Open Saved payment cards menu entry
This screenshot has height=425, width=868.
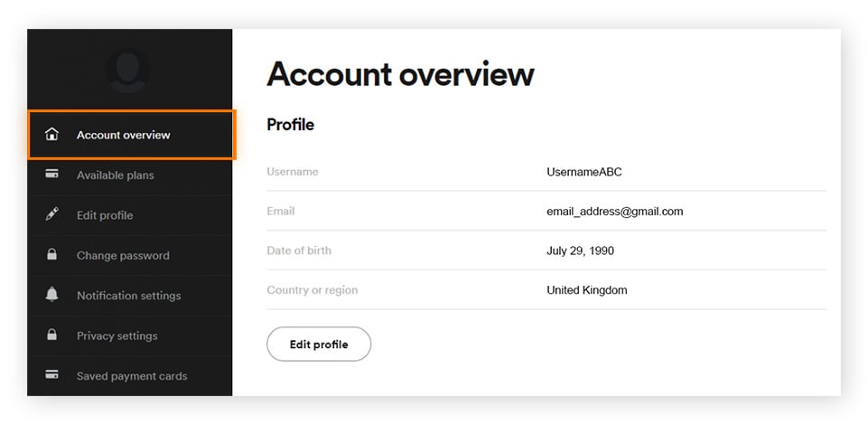130,375
